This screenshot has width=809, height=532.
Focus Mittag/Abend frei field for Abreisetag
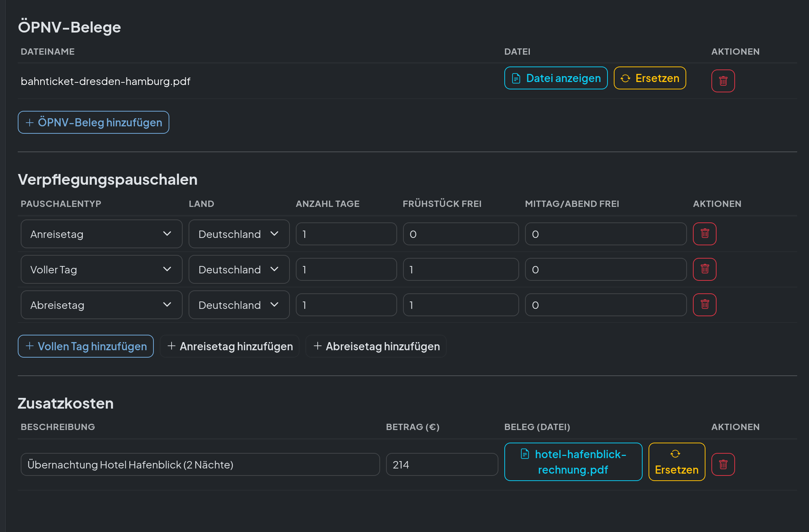(x=606, y=305)
